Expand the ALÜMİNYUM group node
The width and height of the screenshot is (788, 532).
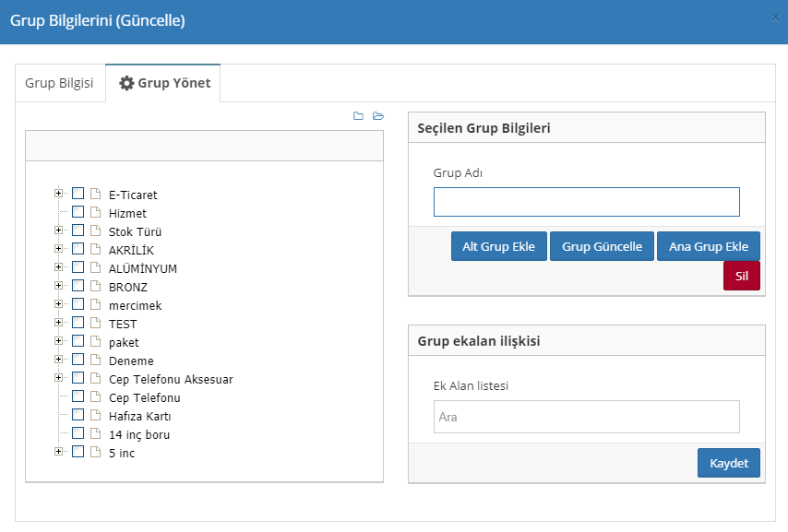tap(59, 267)
